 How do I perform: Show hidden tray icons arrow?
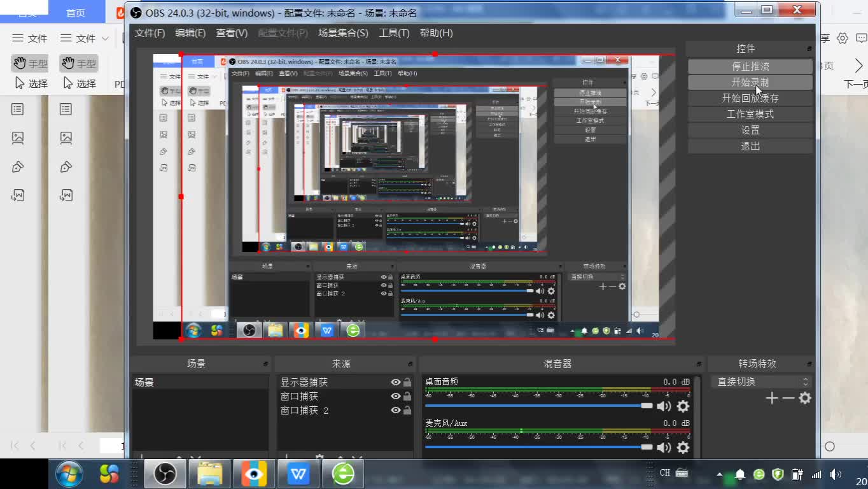pyautogui.click(x=720, y=474)
